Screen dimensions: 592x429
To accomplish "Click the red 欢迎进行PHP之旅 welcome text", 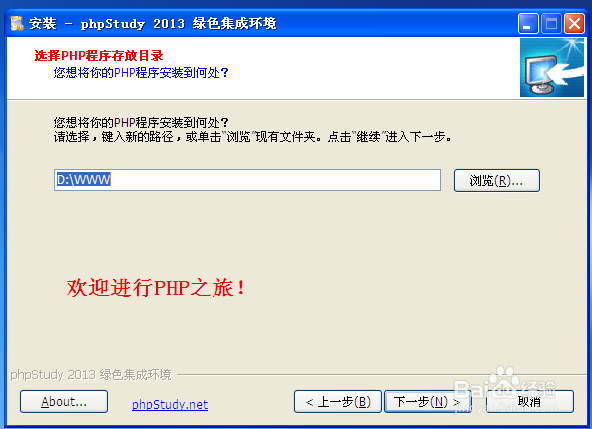I will (x=156, y=288).
